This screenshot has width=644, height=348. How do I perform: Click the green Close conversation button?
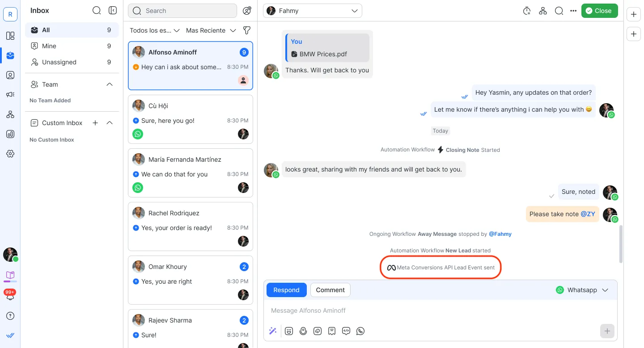[x=599, y=11]
